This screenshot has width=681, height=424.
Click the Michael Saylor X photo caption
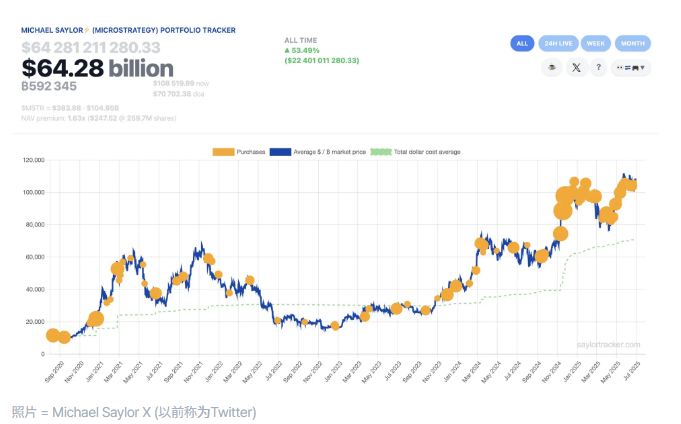coord(134,412)
